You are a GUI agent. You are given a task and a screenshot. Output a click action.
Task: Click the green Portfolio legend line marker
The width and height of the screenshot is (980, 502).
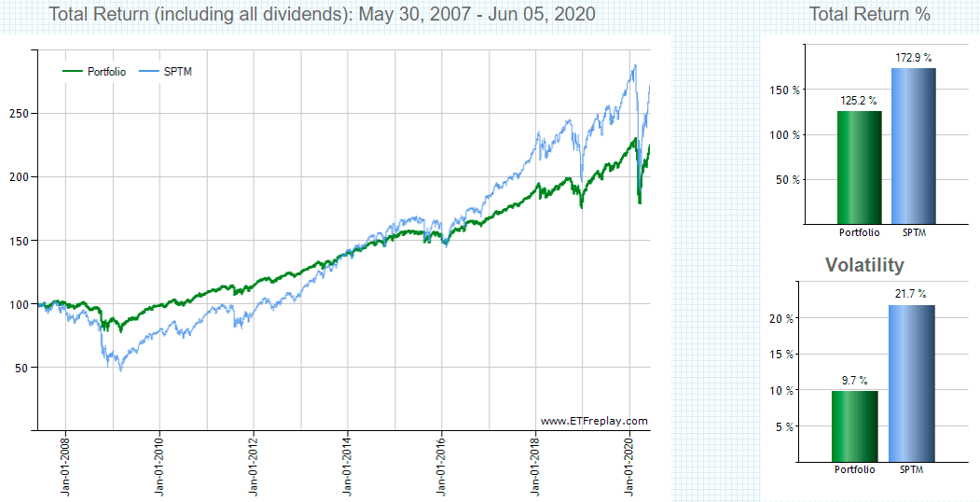[73, 72]
